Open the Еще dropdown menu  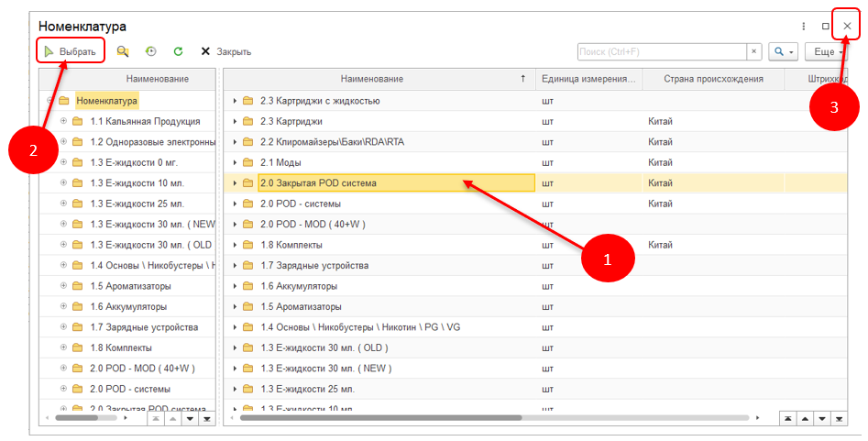pyautogui.click(x=829, y=52)
